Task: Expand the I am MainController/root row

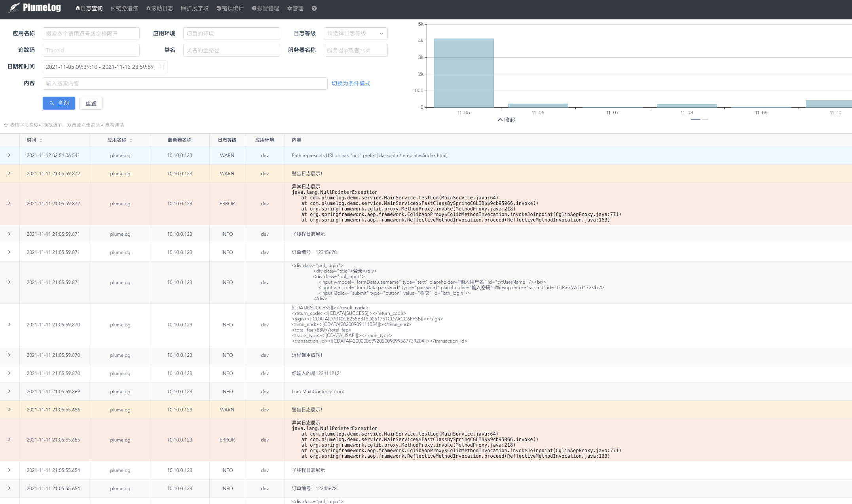Action: tap(9, 391)
